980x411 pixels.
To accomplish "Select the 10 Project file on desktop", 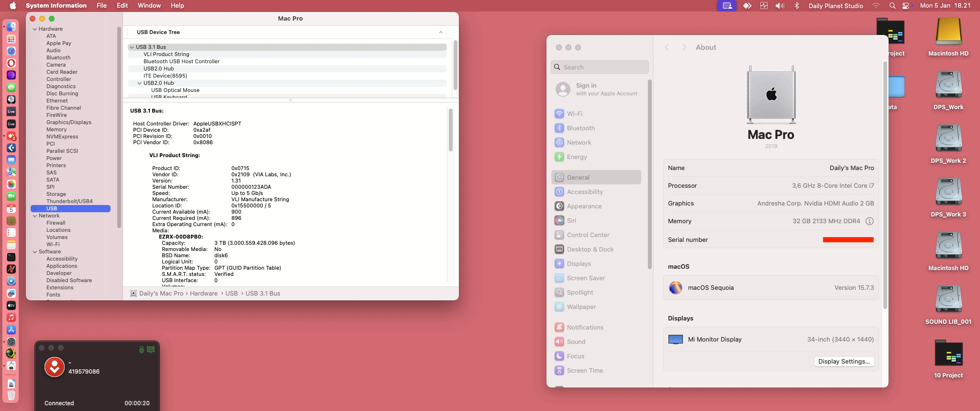I will (948, 358).
